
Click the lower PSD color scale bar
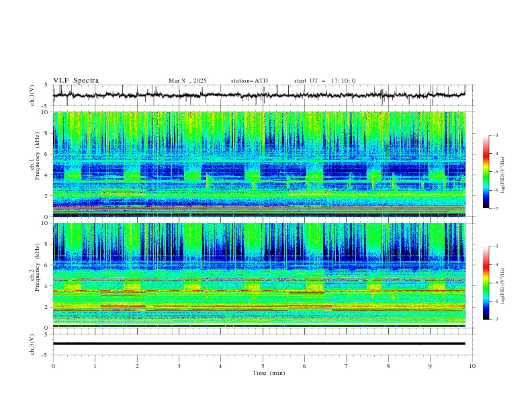[486, 283]
